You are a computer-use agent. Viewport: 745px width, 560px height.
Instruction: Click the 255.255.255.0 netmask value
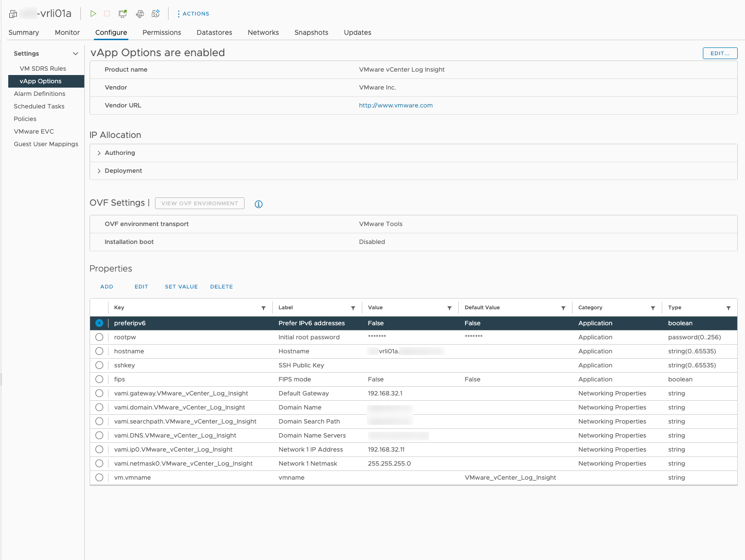pyautogui.click(x=389, y=464)
